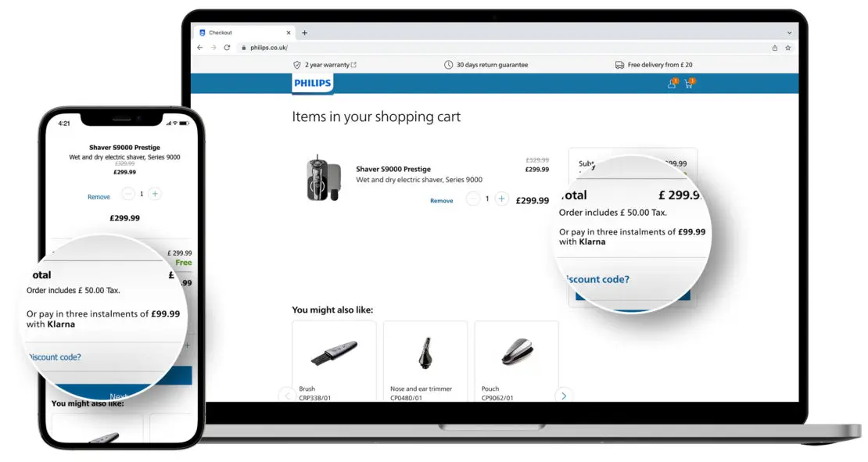Click the free delivery truck icon
Screen dimensions: 868x462
click(619, 65)
